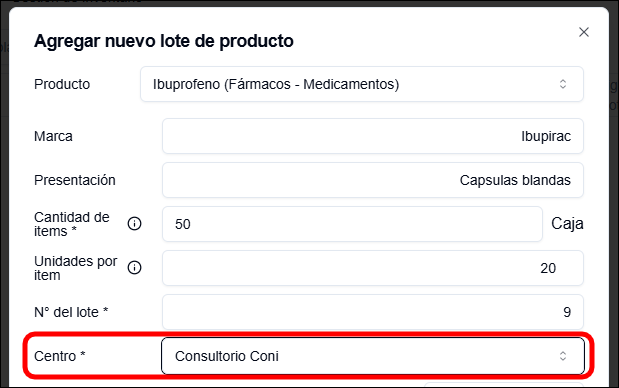The image size is (619, 388).
Task: Click the up-down chevron icon in the Producto selector
Action: click(563, 84)
